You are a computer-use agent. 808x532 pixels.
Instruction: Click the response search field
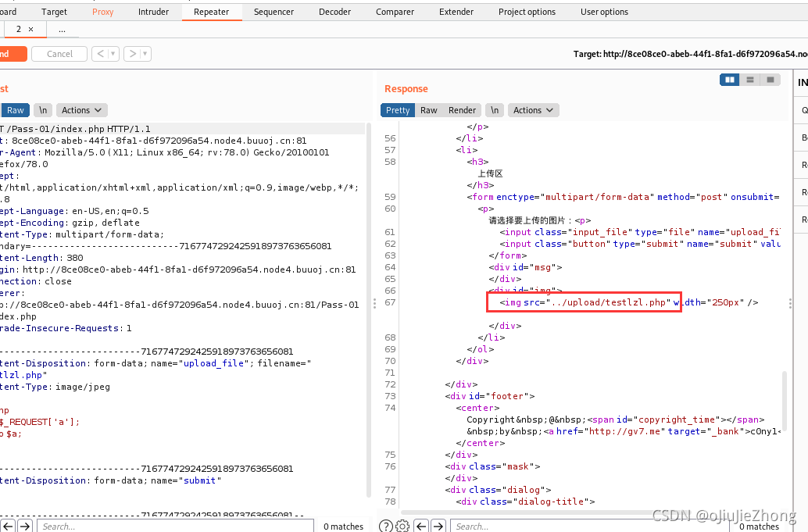coord(590,526)
